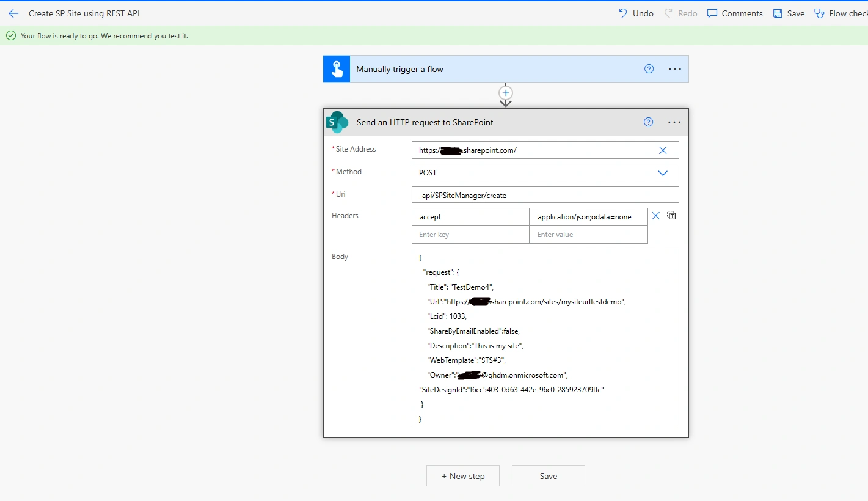Expand the Method dropdown

[663, 173]
